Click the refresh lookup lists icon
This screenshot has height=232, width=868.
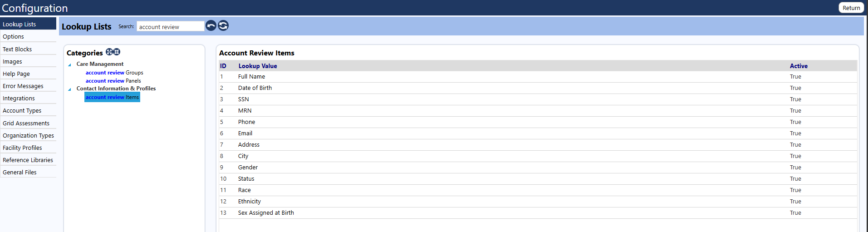click(x=223, y=26)
